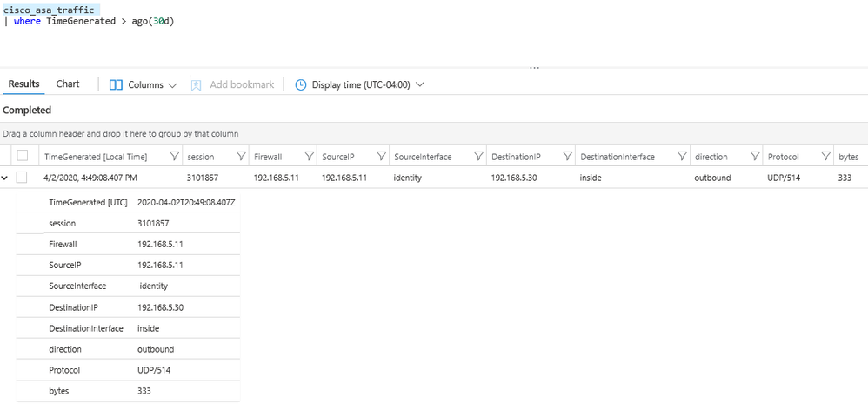Screen dimensions: 868x404
Task: Filter the DestinationIP column
Action: click(567, 156)
